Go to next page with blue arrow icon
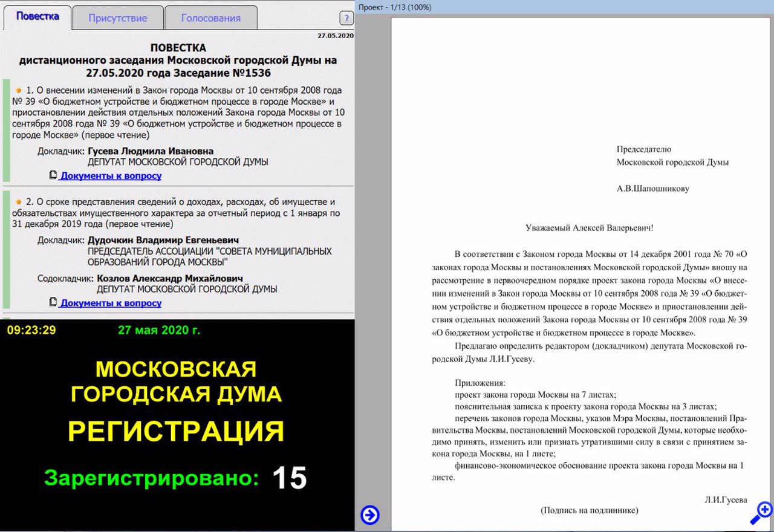774x532 pixels. (x=370, y=514)
